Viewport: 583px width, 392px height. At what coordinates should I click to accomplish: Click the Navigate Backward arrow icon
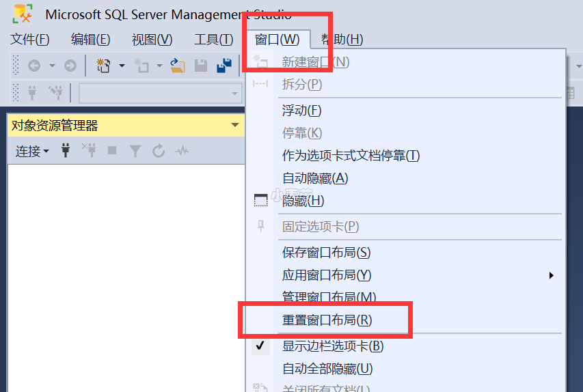34,66
